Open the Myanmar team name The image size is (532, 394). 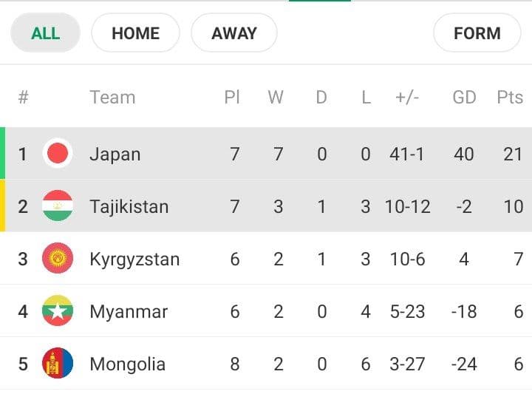(129, 311)
